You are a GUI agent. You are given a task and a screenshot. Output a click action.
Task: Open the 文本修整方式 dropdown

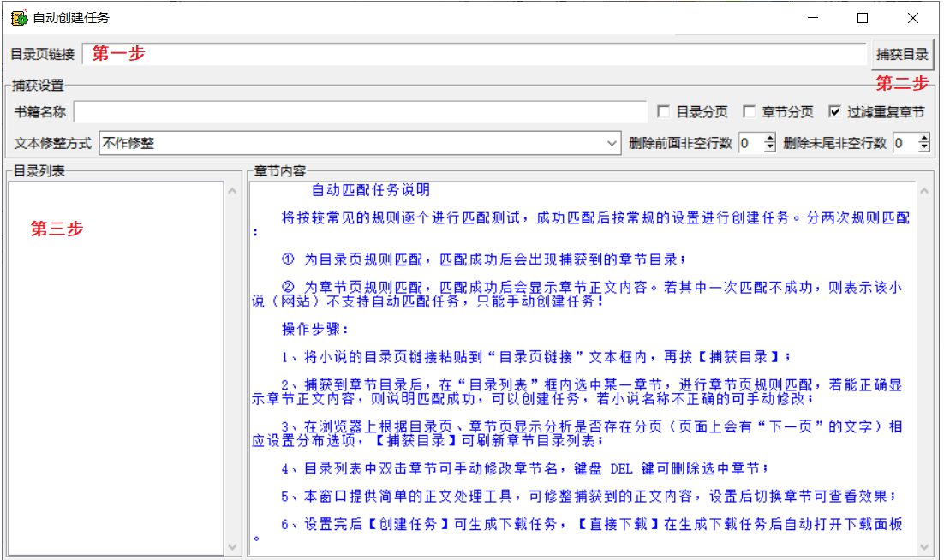[612, 143]
